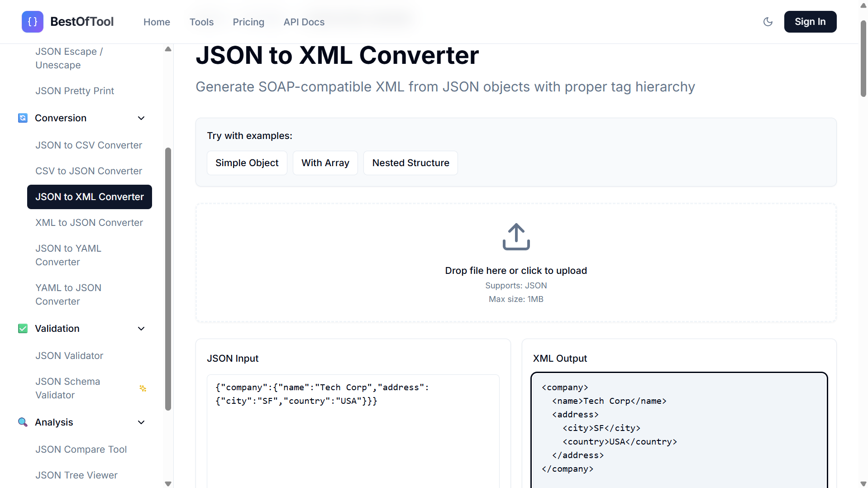Click the Analysis magnifier icon
The height and width of the screenshot is (488, 868).
23,422
